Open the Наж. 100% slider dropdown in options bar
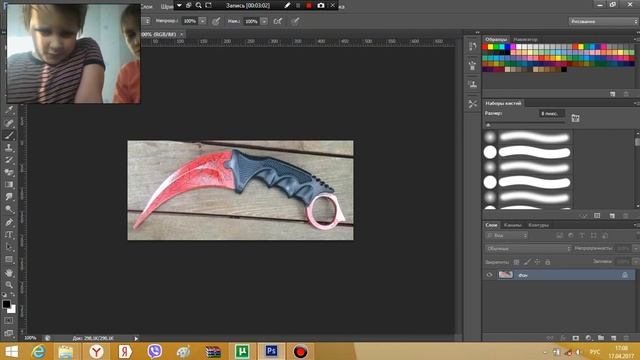The height and width of the screenshot is (360, 640). coord(264,21)
